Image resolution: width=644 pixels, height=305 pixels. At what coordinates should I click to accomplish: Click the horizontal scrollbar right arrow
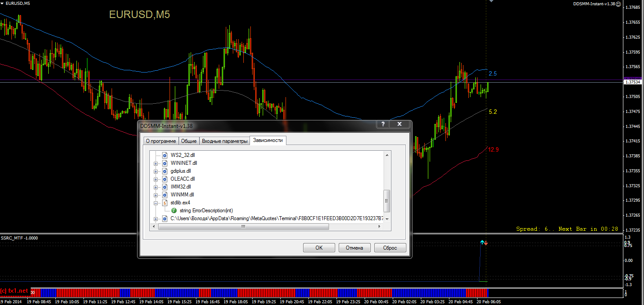(x=380, y=227)
